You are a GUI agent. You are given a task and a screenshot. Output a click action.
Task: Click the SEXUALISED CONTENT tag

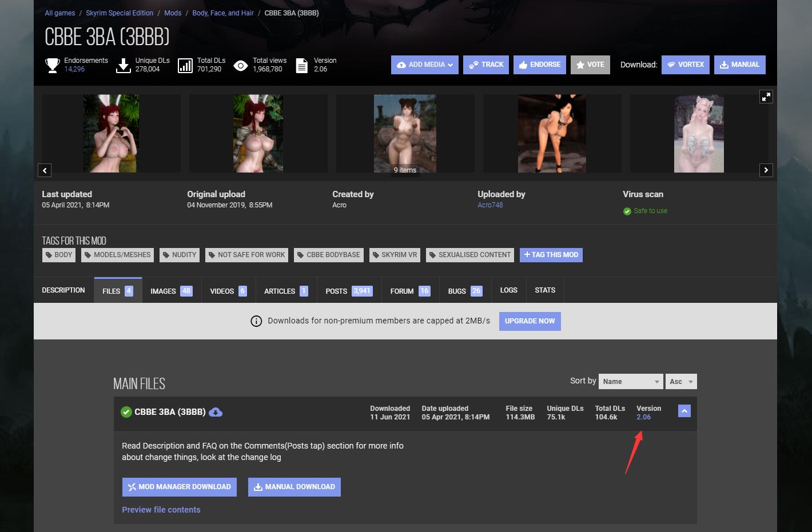click(x=470, y=255)
